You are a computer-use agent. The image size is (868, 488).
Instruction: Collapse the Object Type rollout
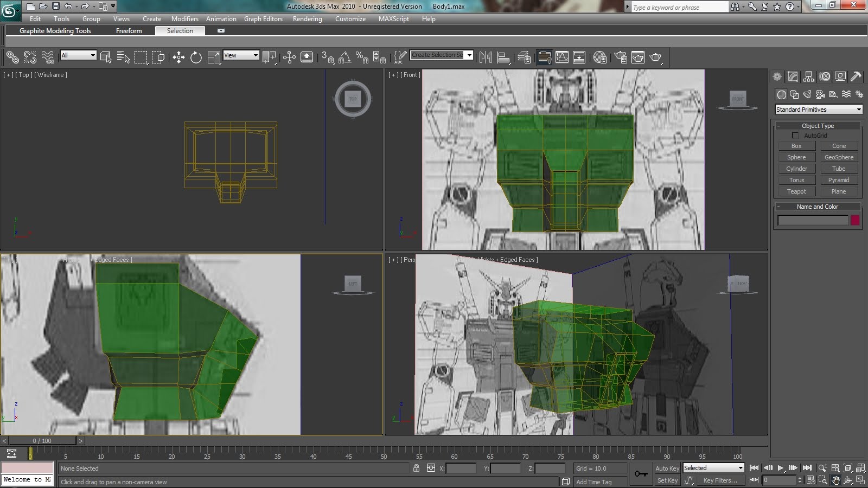pyautogui.click(x=818, y=126)
